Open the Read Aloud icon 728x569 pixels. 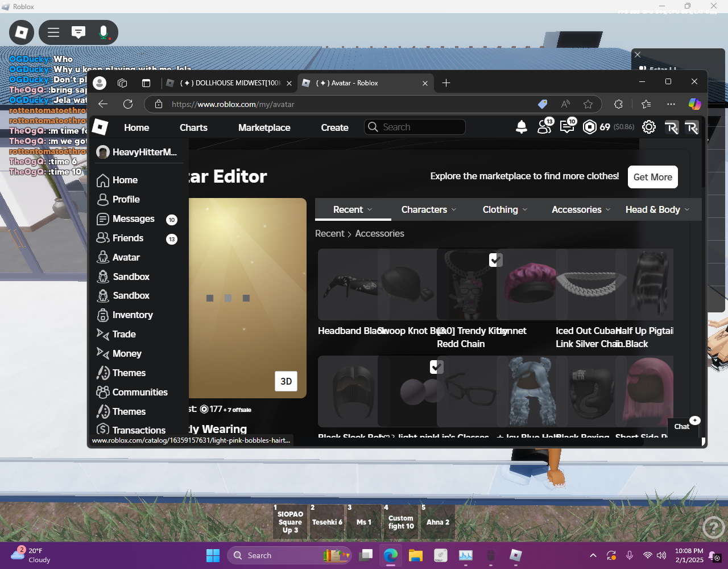[565, 104]
